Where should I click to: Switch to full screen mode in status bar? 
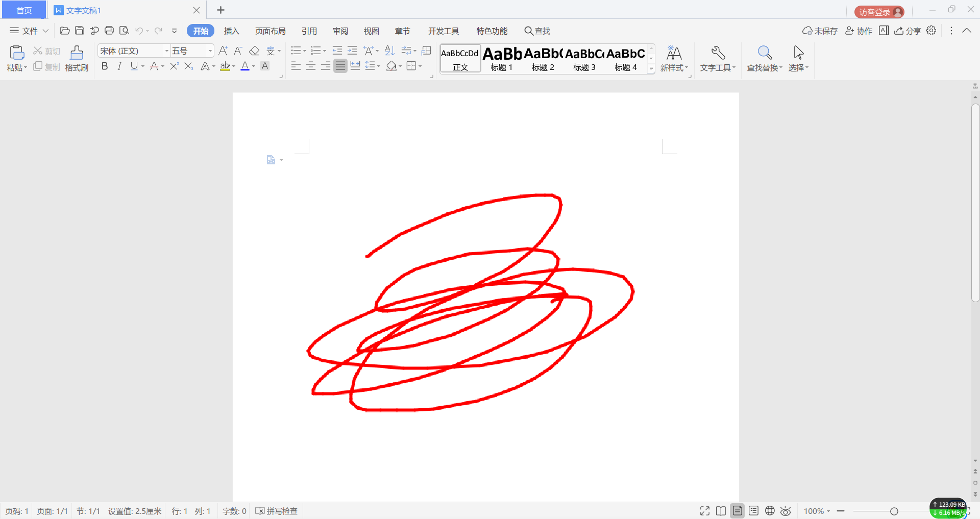coord(704,511)
